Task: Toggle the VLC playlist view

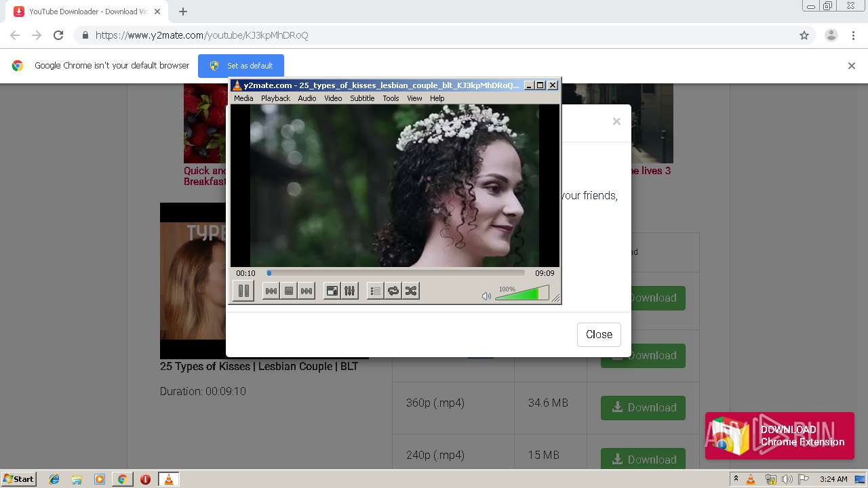Action: 375,291
